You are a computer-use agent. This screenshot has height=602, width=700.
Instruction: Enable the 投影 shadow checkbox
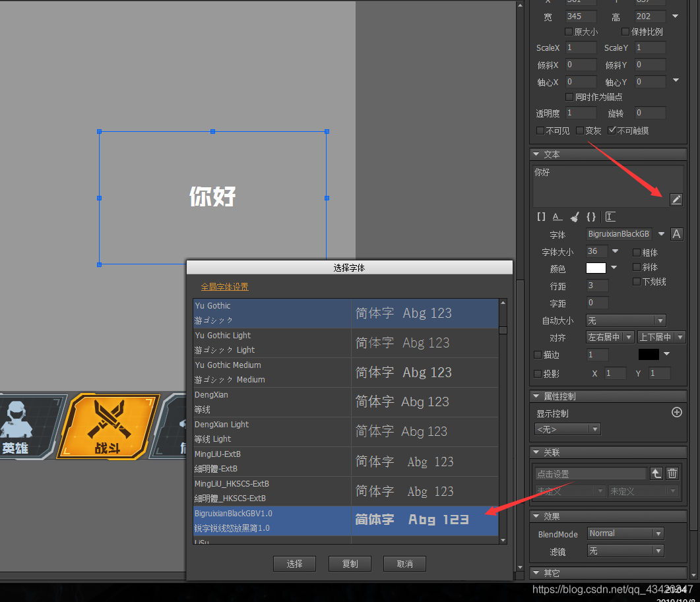coord(538,373)
